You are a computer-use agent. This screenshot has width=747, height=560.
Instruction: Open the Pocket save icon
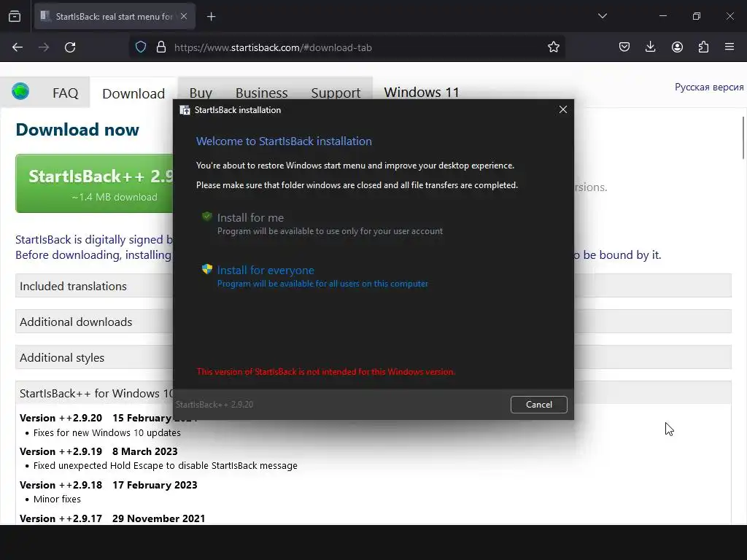(624, 47)
